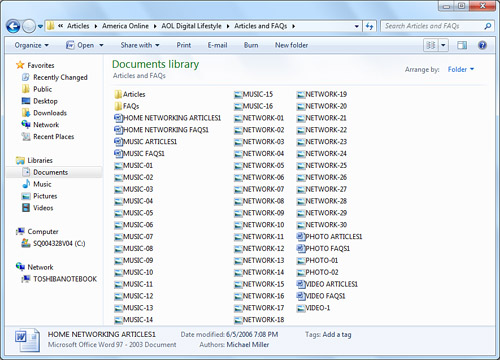This screenshot has height=360, width=500.
Task: Click the Back navigation arrow button
Action: [x=13, y=26]
